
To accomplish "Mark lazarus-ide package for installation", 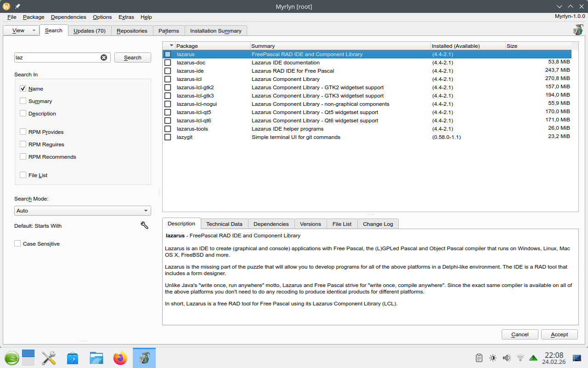I will click(x=168, y=71).
